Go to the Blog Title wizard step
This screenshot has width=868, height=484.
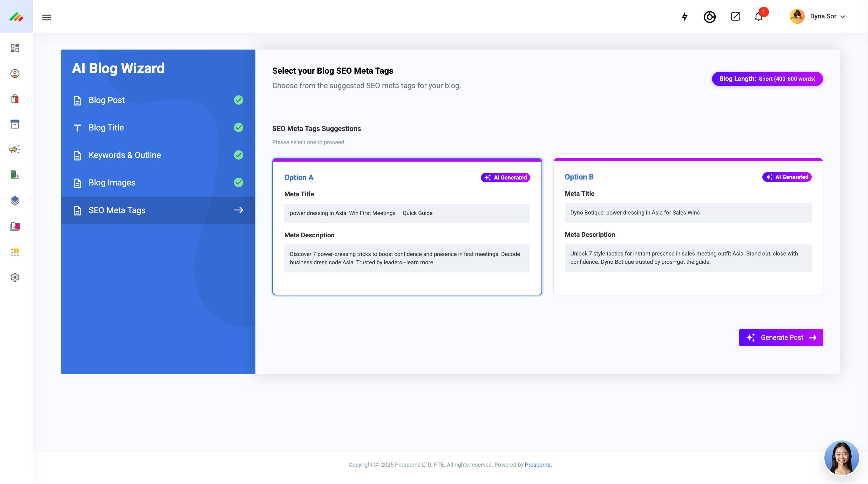click(158, 128)
